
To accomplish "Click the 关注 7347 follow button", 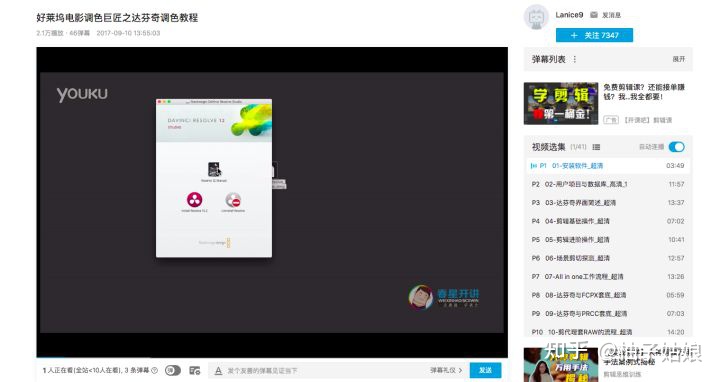I will [594, 35].
